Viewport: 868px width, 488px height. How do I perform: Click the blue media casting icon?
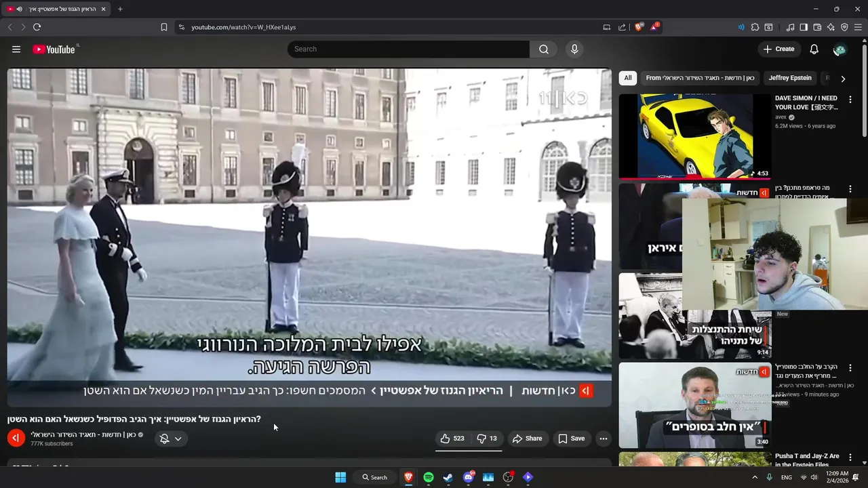coord(741,27)
